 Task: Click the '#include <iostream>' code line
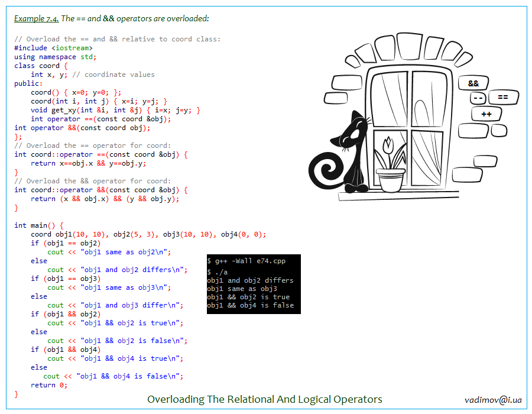coord(53,48)
